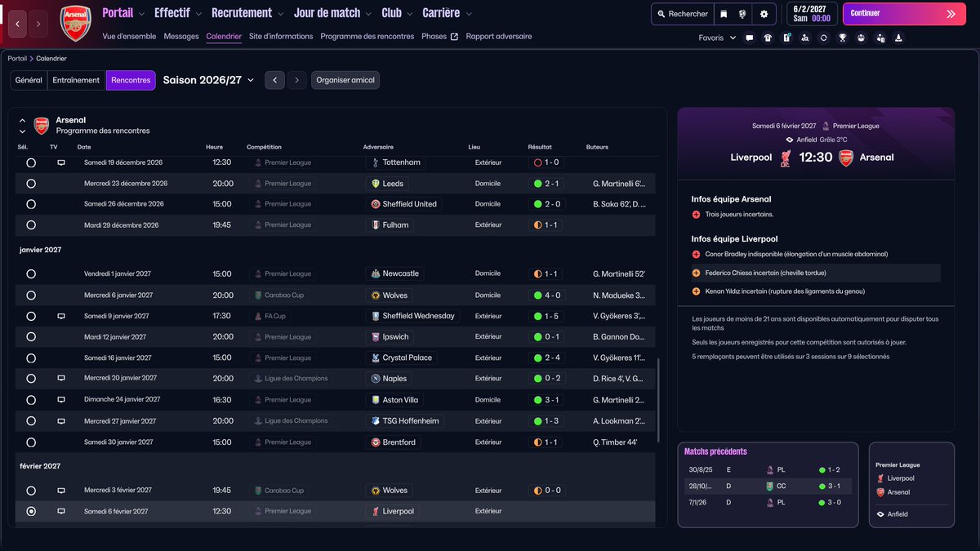The height and width of the screenshot is (551, 980).
Task: Select radio button for Fulham fixture
Action: pyautogui.click(x=31, y=225)
